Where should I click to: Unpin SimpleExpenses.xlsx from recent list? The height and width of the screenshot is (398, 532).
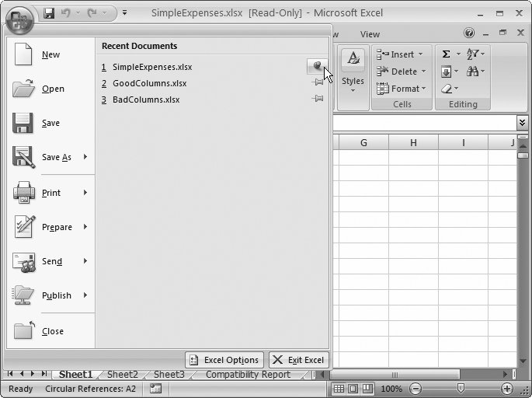coord(317,67)
